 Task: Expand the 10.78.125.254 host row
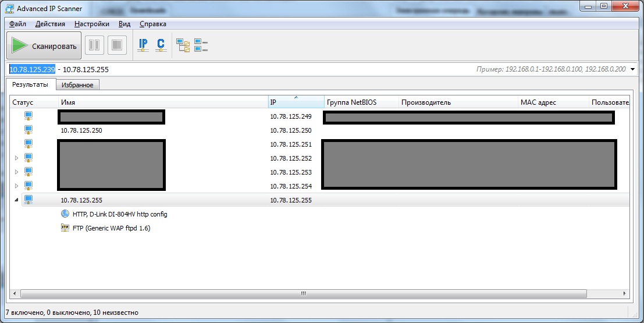click(16, 186)
